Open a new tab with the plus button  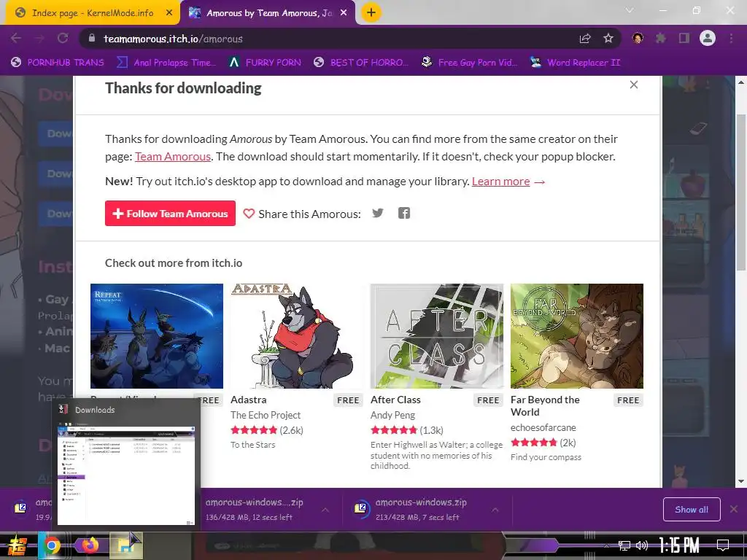[371, 12]
